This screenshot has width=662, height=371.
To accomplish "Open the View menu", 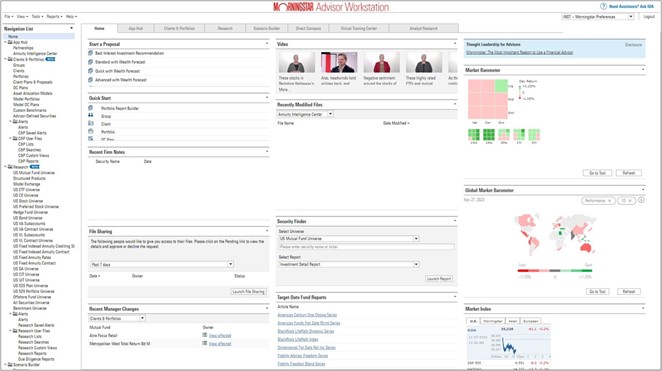I will click(x=22, y=16).
